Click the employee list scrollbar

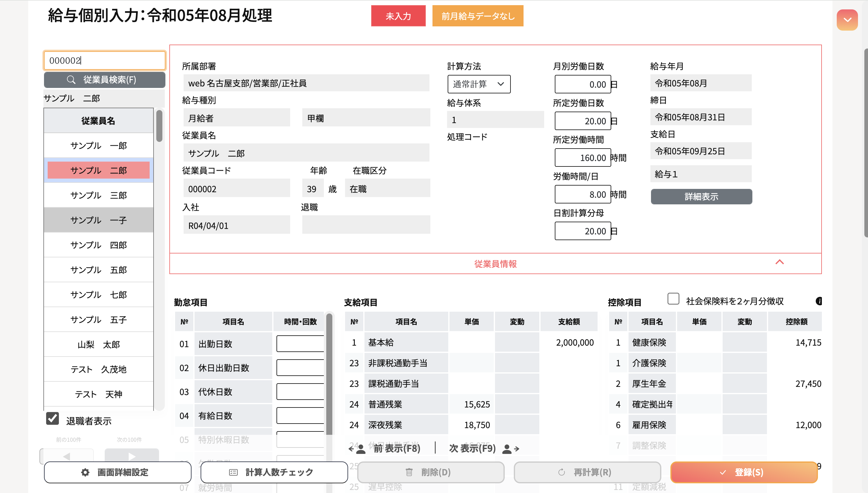tap(159, 126)
